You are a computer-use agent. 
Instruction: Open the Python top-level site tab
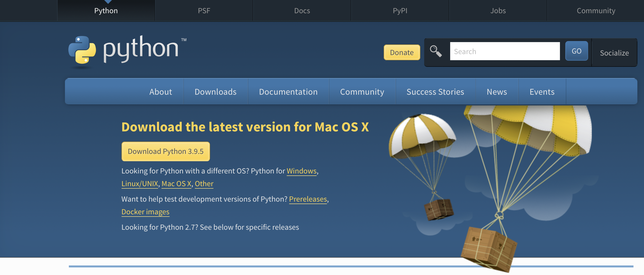tap(106, 11)
